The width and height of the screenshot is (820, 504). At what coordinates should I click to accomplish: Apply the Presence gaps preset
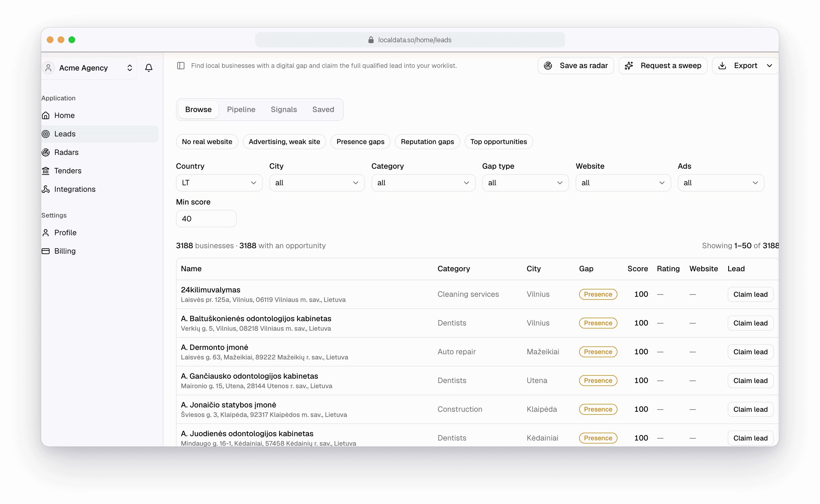click(x=360, y=142)
